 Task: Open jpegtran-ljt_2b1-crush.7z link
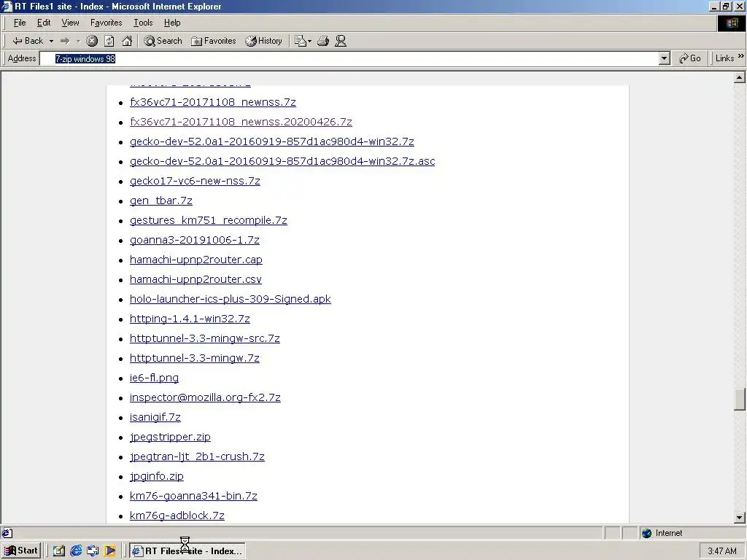tap(197, 456)
